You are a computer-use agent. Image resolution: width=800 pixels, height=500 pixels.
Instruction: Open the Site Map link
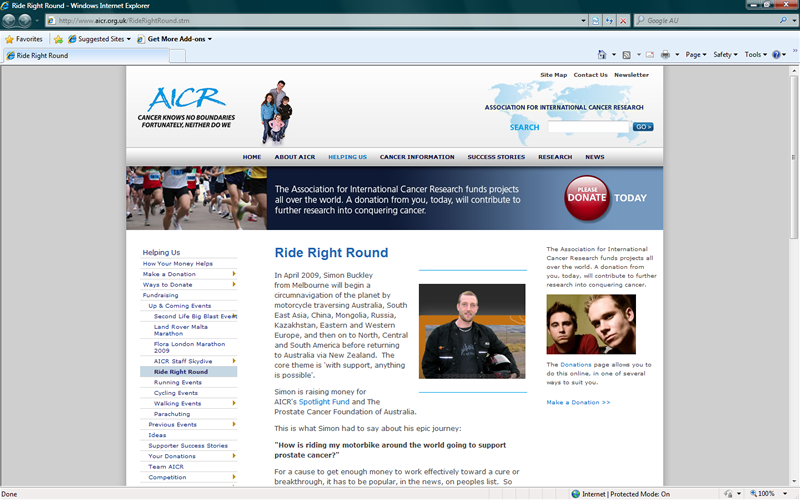[554, 74]
